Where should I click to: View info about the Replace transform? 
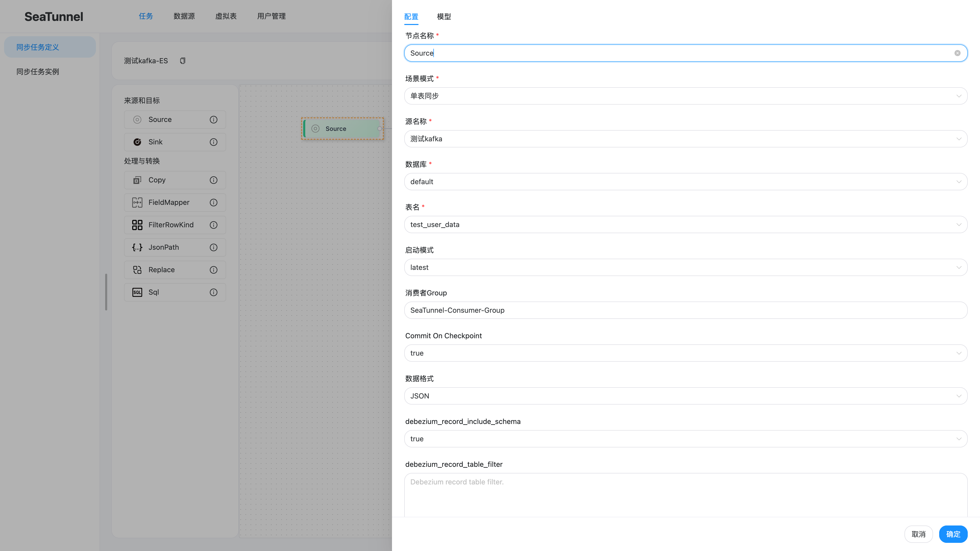point(213,270)
